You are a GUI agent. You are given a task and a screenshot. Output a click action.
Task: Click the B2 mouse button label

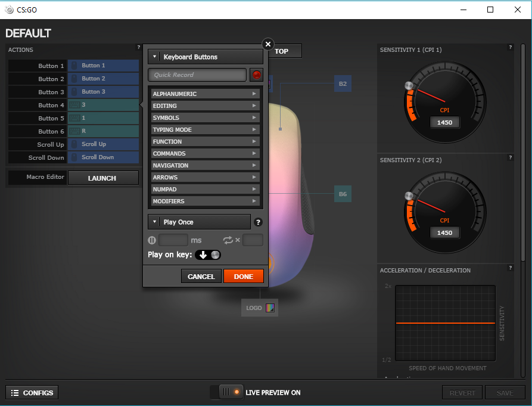[343, 84]
